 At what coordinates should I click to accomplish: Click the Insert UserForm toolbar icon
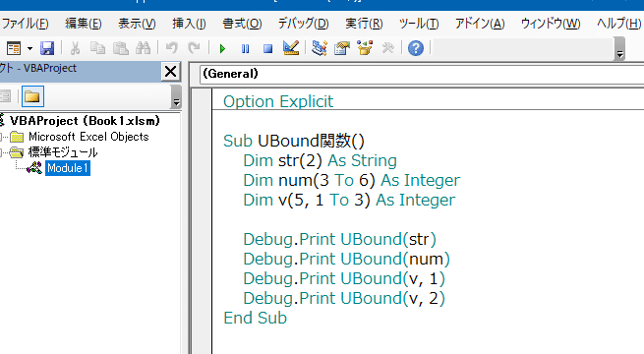click(14, 48)
